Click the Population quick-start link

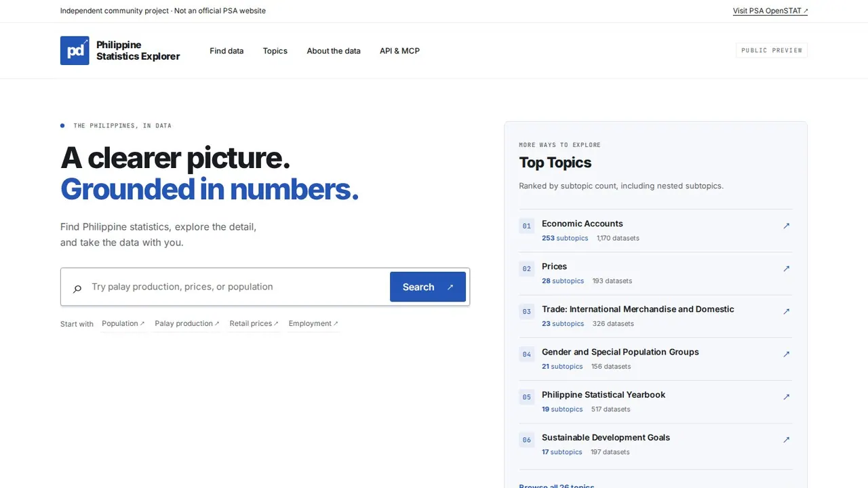click(x=123, y=323)
